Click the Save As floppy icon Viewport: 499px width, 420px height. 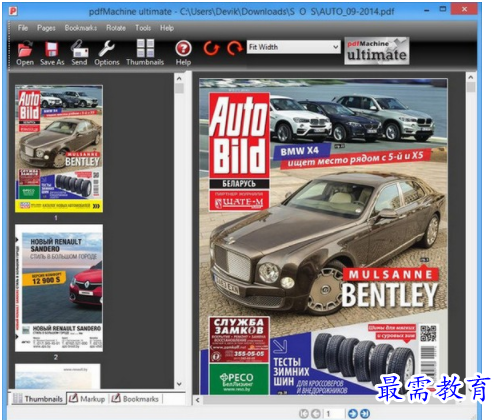coord(52,53)
